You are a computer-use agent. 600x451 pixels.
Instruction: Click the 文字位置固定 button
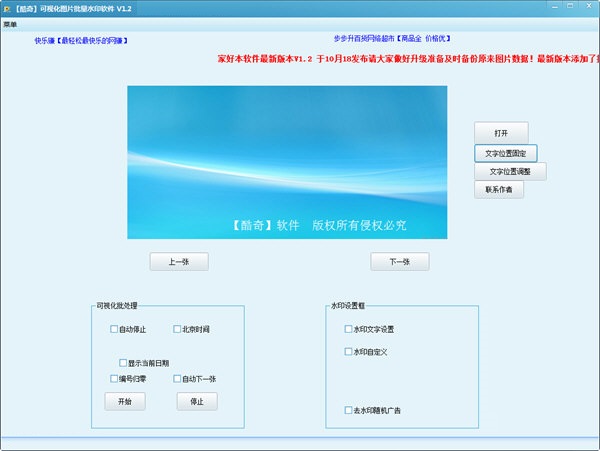coord(505,153)
